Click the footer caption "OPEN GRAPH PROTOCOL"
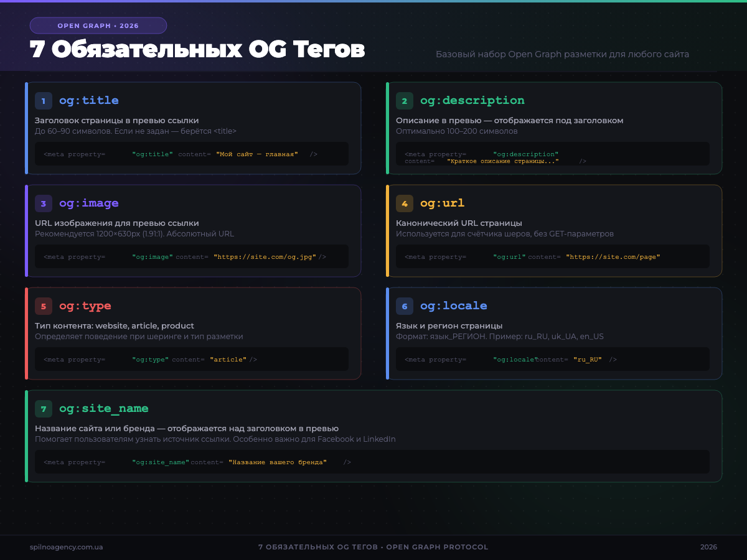Screen dimensions: 747x560 coord(437,547)
